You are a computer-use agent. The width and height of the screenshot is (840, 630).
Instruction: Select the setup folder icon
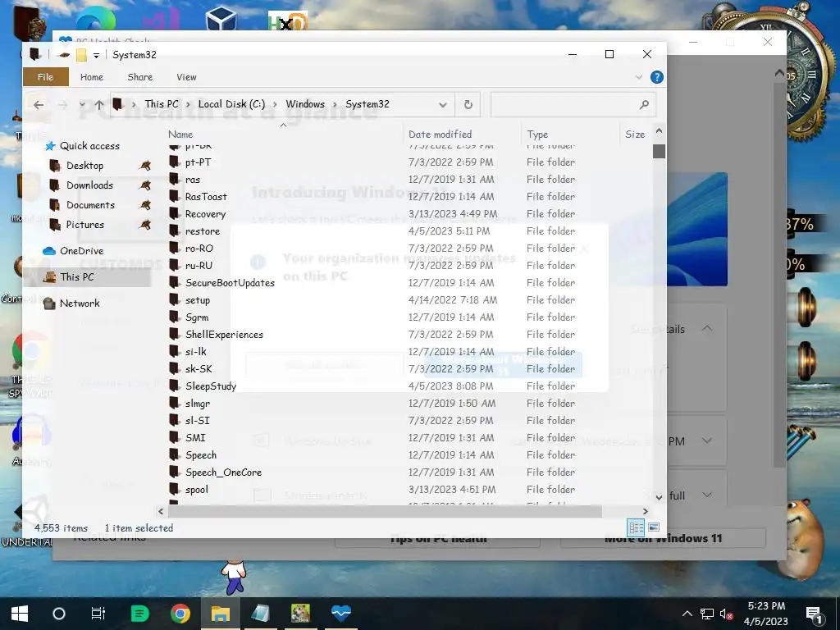pyautogui.click(x=174, y=299)
